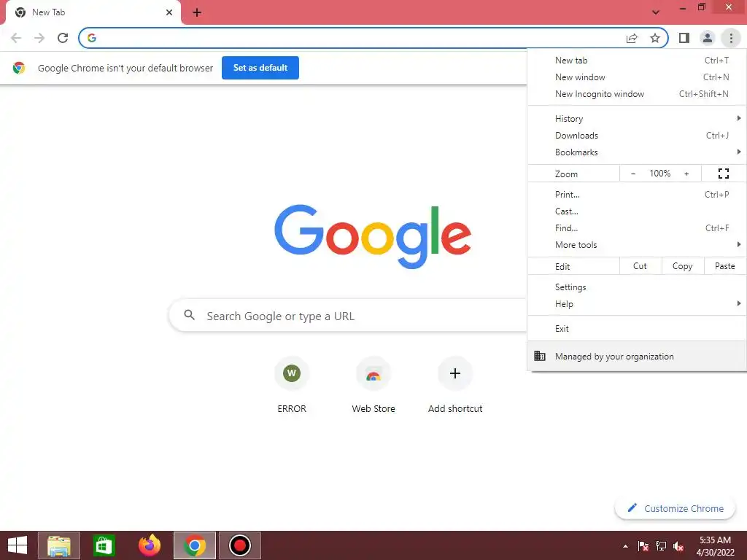The height and width of the screenshot is (560, 747).
Task: Reload the page with refresh icon
Action: 63,38
